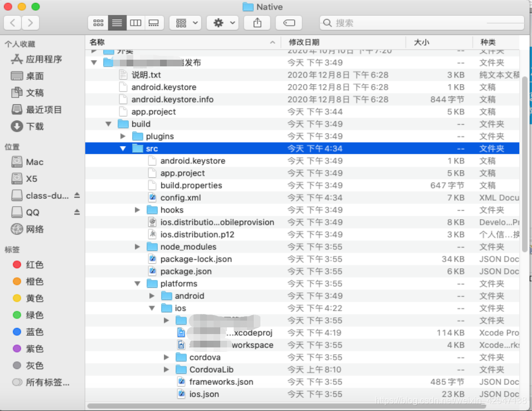532x411 pixels.
Task: Select the ios.distribution.p12 certificate icon
Action: click(152, 234)
